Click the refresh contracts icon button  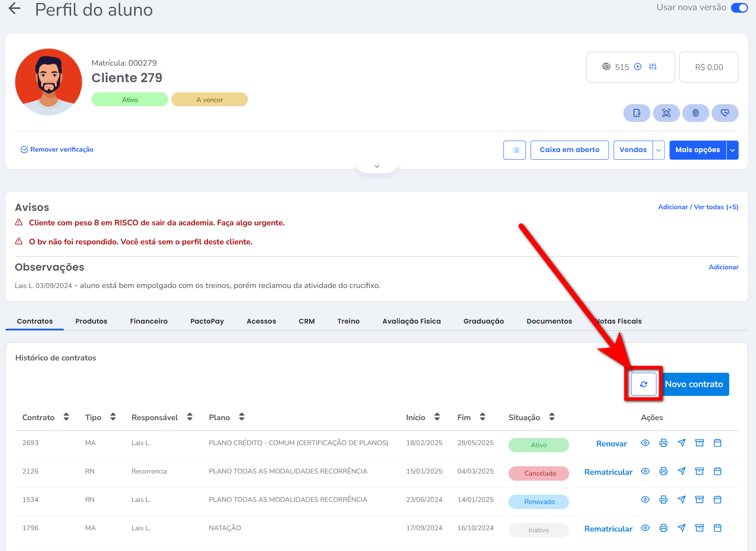(x=643, y=384)
